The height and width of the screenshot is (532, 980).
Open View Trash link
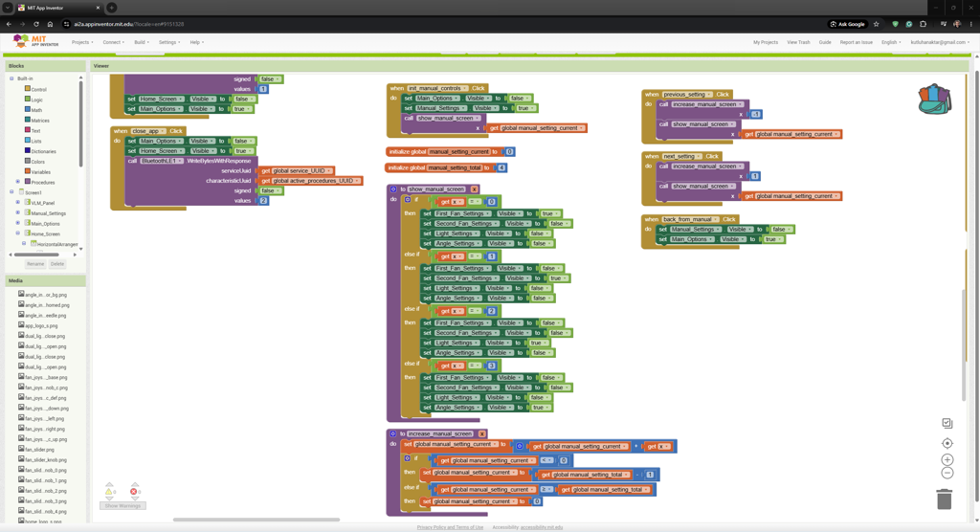pos(798,42)
